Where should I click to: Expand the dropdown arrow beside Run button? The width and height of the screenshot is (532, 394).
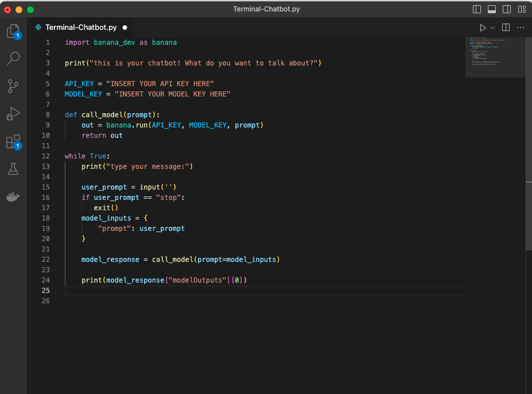point(492,28)
